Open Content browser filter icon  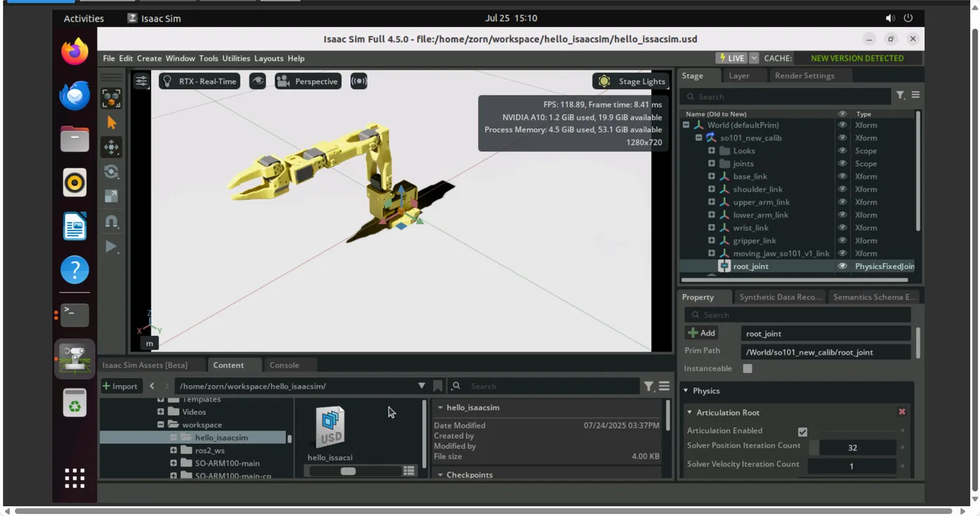tap(649, 386)
